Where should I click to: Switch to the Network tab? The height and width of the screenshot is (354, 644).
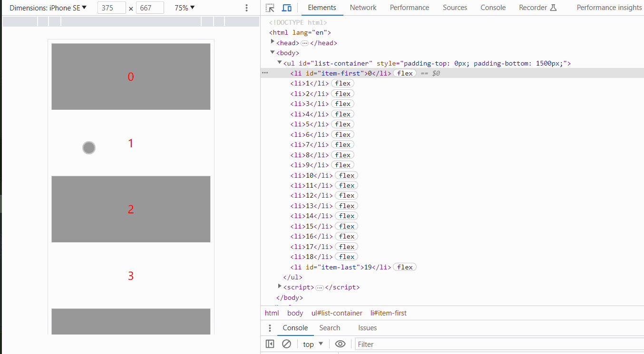[x=363, y=8]
